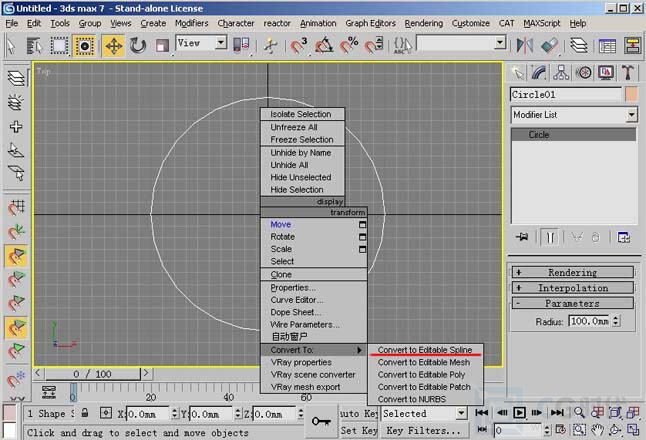
Task: Select the Select Object arrow tool
Action: pos(12,45)
